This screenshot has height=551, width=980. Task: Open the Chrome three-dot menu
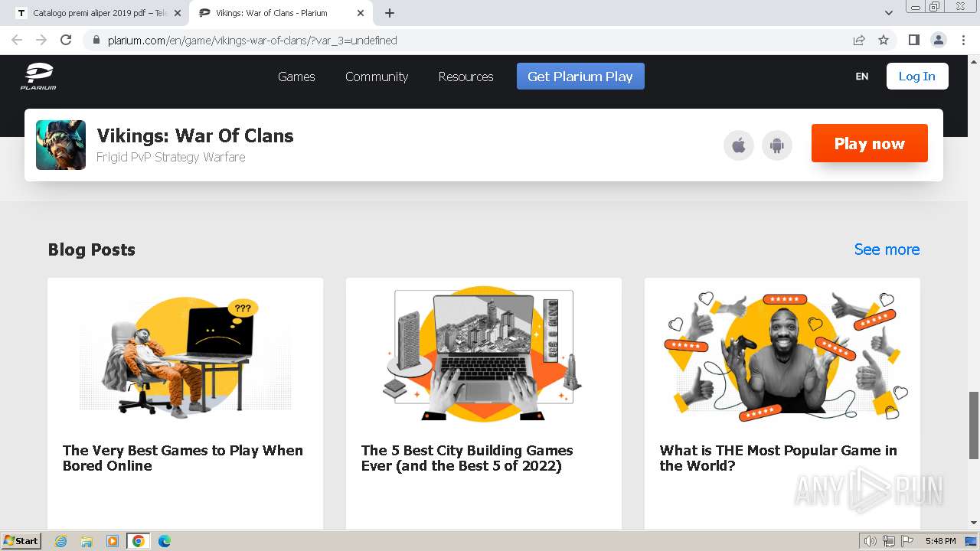click(962, 40)
